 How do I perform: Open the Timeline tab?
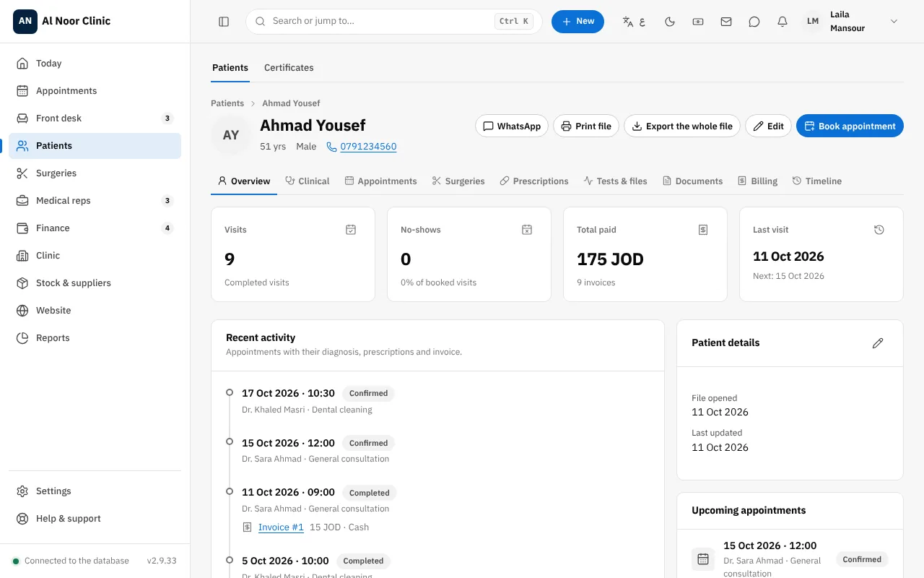click(816, 181)
